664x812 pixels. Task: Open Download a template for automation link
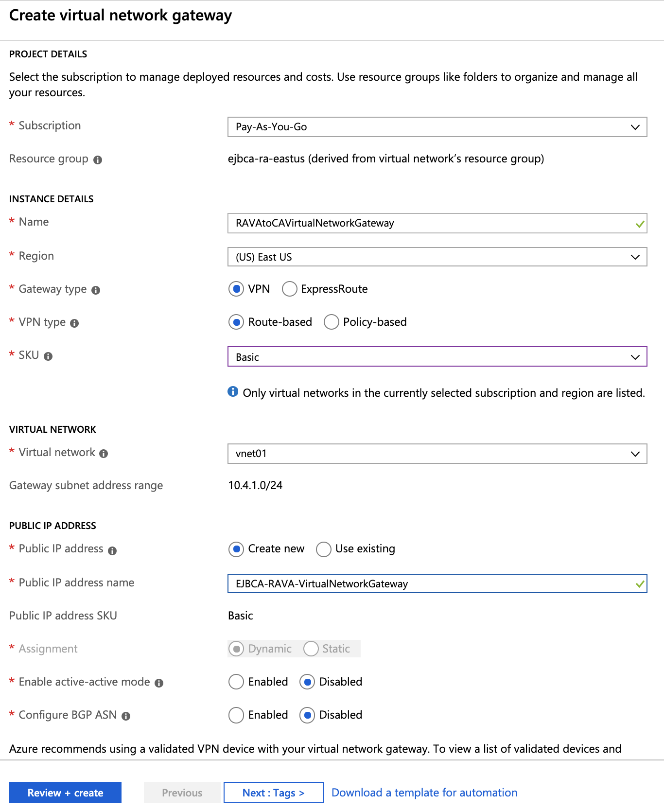pyautogui.click(x=424, y=793)
